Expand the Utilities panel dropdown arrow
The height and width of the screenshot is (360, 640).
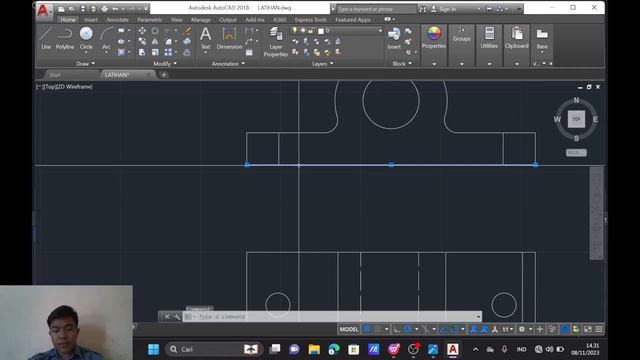point(489,64)
